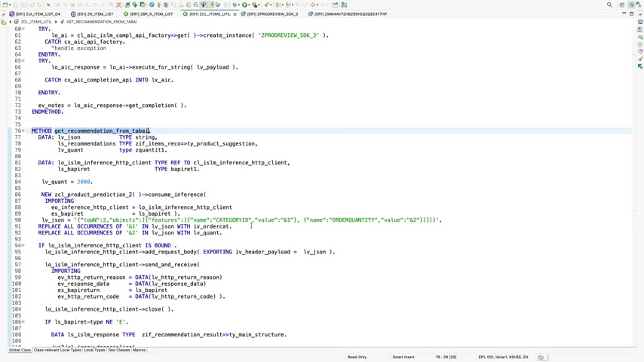Open the Run As dropdown arrow

pyautogui.click(x=249, y=5)
